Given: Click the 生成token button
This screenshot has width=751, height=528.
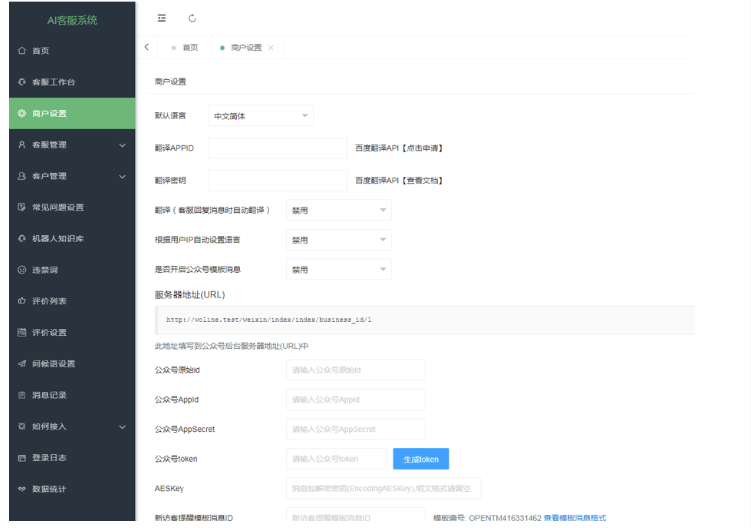Looking at the screenshot, I should [421, 459].
